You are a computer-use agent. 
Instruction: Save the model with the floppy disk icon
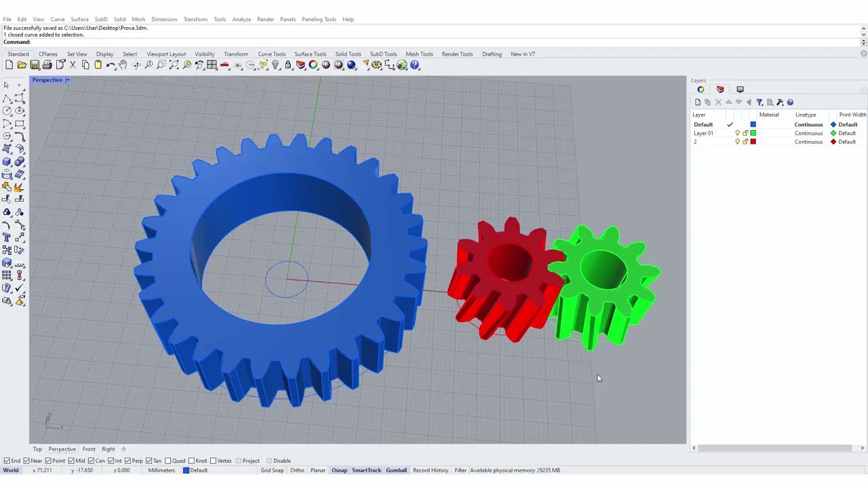(x=34, y=65)
